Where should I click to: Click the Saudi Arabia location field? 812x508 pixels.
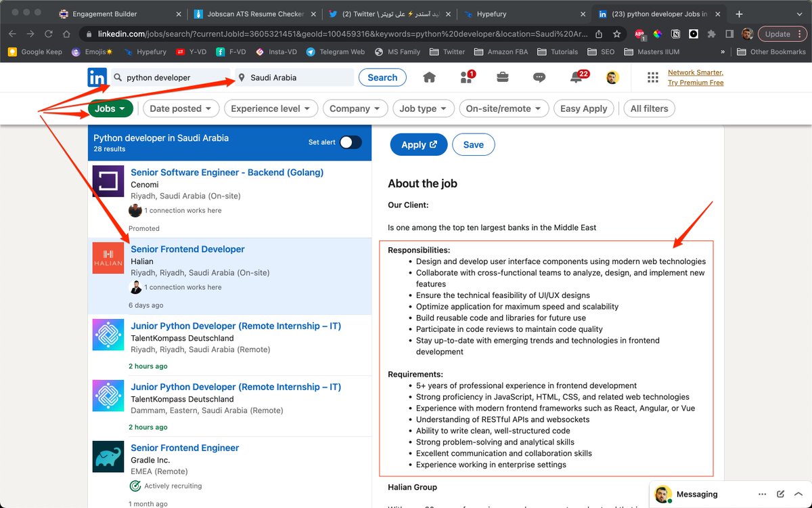coord(294,77)
